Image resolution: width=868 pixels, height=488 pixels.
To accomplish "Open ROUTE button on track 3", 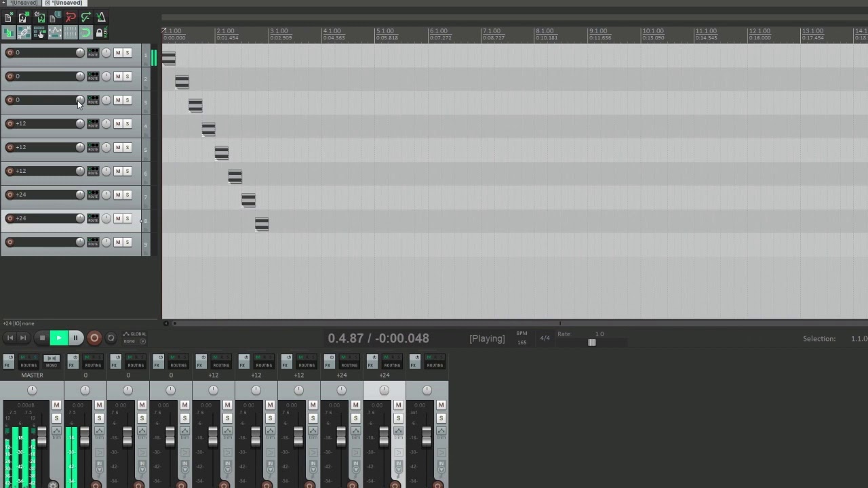I will point(93,100).
